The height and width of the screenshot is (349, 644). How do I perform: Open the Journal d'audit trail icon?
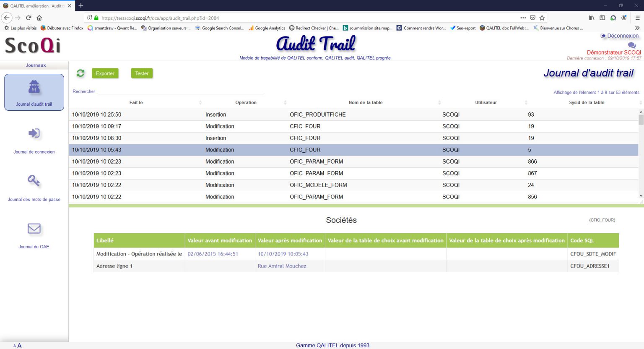click(34, 88)
